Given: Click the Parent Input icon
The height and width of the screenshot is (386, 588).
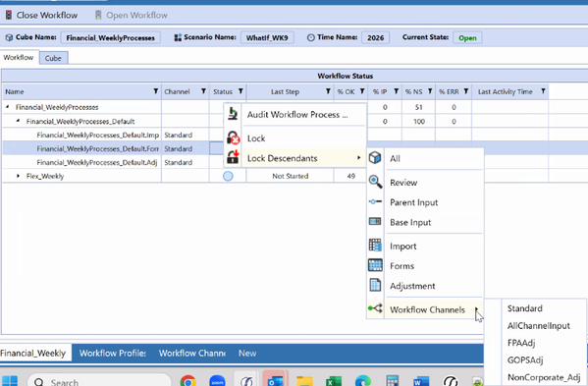Looking at the screenshot, I should click(x=375, y=201).
